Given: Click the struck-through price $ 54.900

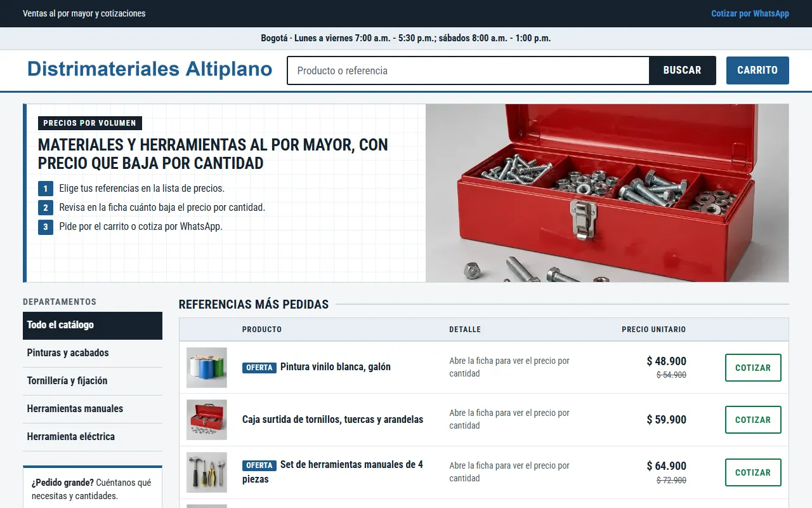Looking at the screenshot, I should [x=671, y=375].
